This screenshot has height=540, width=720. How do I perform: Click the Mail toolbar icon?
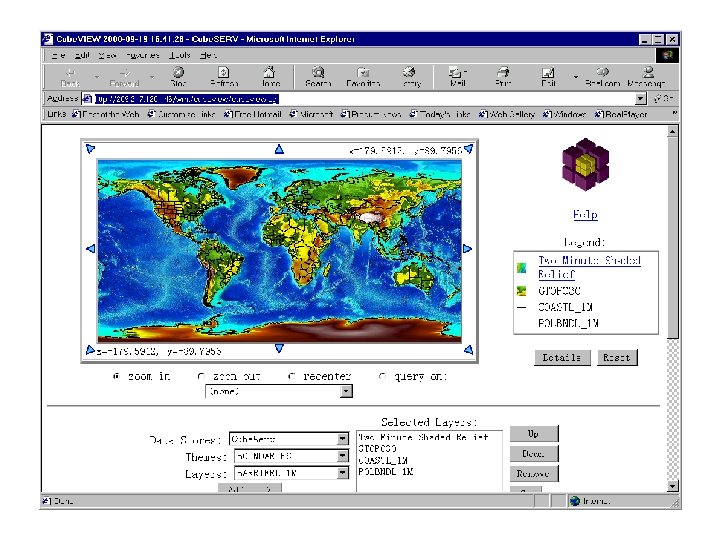pos(457,77)
